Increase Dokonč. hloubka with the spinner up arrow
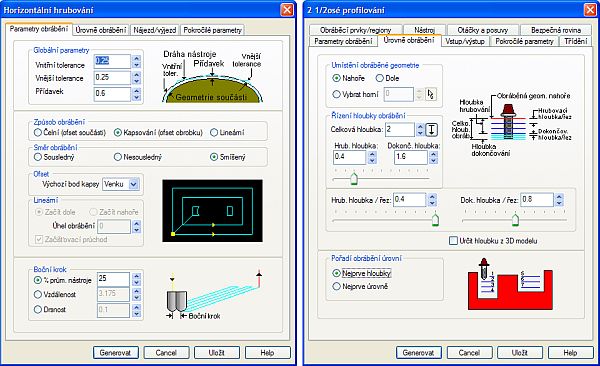This screenshot has height=366, width=600. [433, 154]
